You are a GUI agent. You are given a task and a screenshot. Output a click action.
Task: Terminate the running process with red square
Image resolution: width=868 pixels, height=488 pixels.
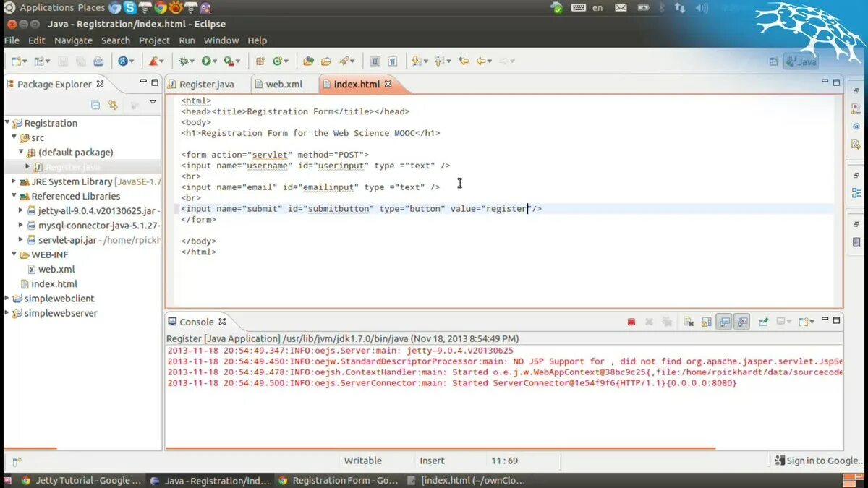pos(631,322)
